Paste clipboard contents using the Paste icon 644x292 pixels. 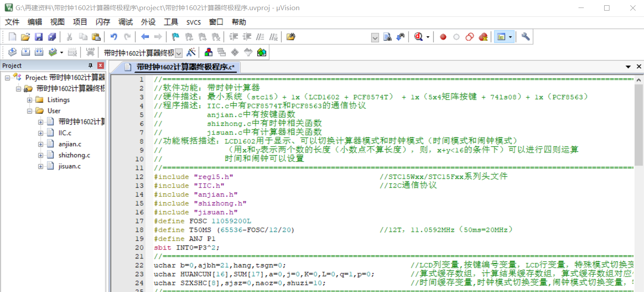pos(96,37)
